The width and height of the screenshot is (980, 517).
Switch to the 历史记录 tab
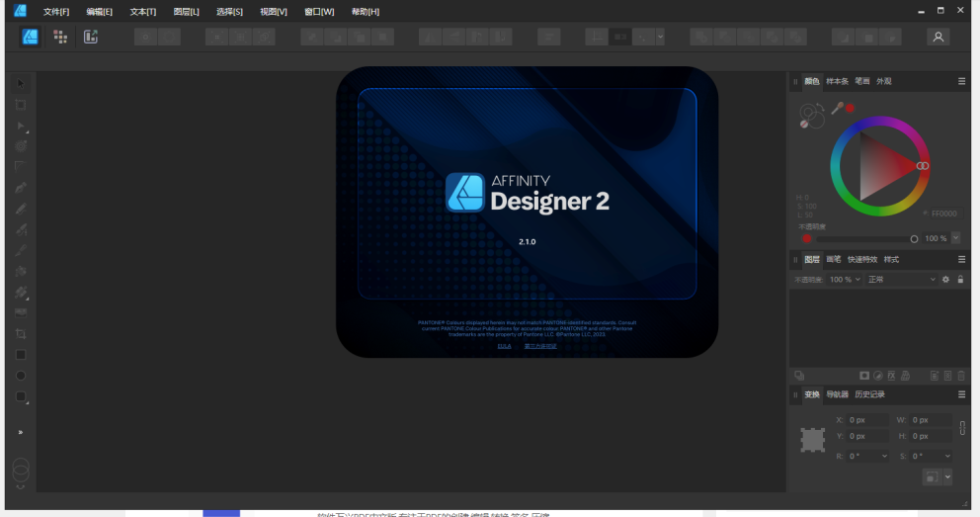coord(869,394)
